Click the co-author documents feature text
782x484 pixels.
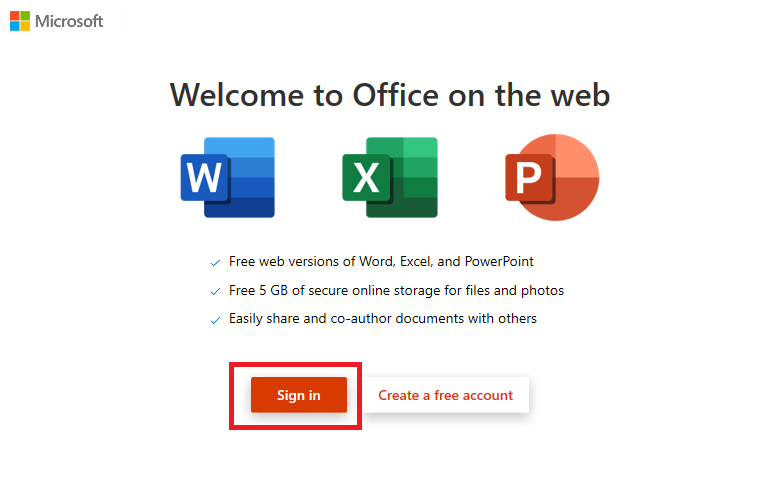(383, 318)
